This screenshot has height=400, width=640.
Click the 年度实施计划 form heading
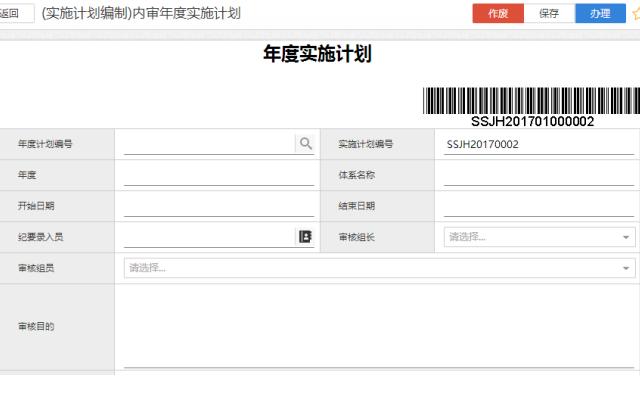tap(317, 55)
